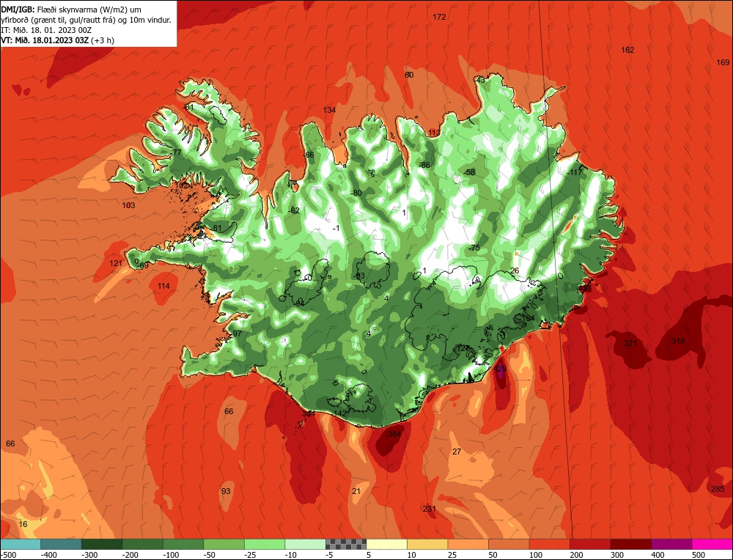Select the value 114 in Faxaflói bay

tap(163, 286)
